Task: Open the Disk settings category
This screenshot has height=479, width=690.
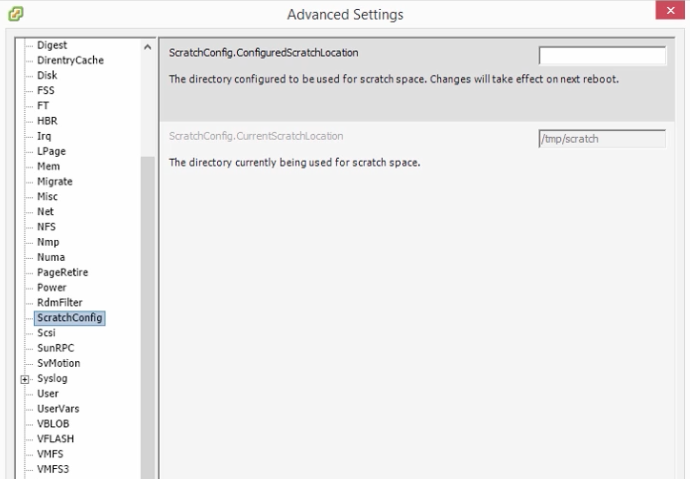Action: click(47, 75)
